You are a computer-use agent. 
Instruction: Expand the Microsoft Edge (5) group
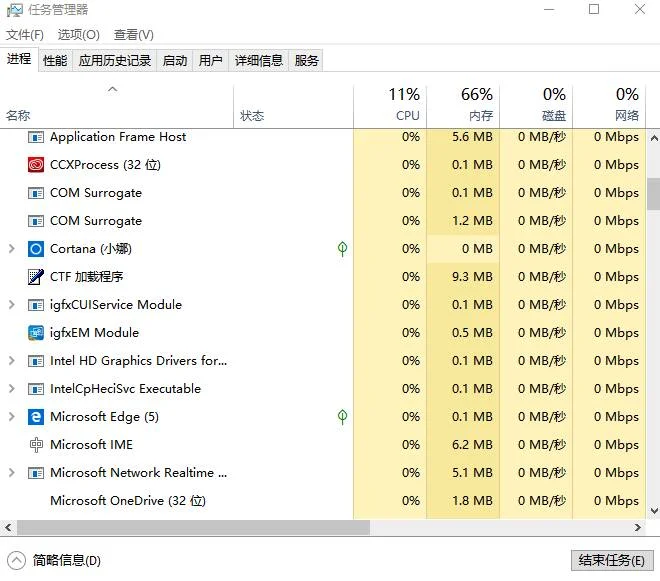12,417
